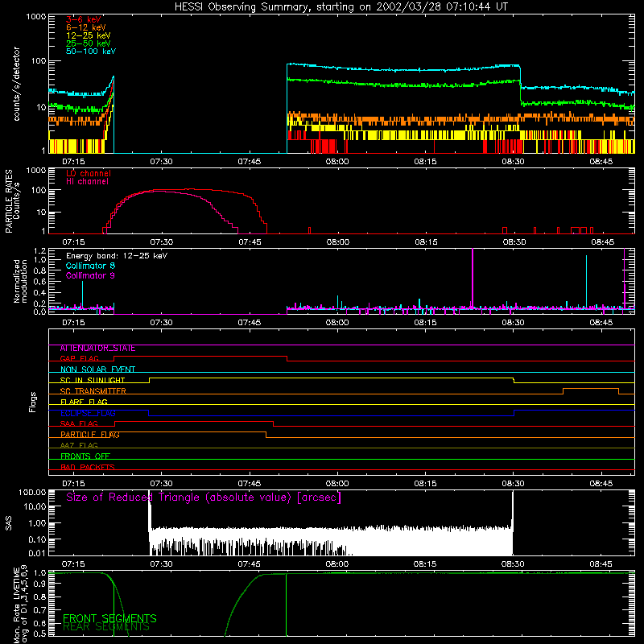Viewport: 644px width, 644px height.
Task: Click the SAA_FLAG label
Action: pyautogui.click(x=79, y=424)
